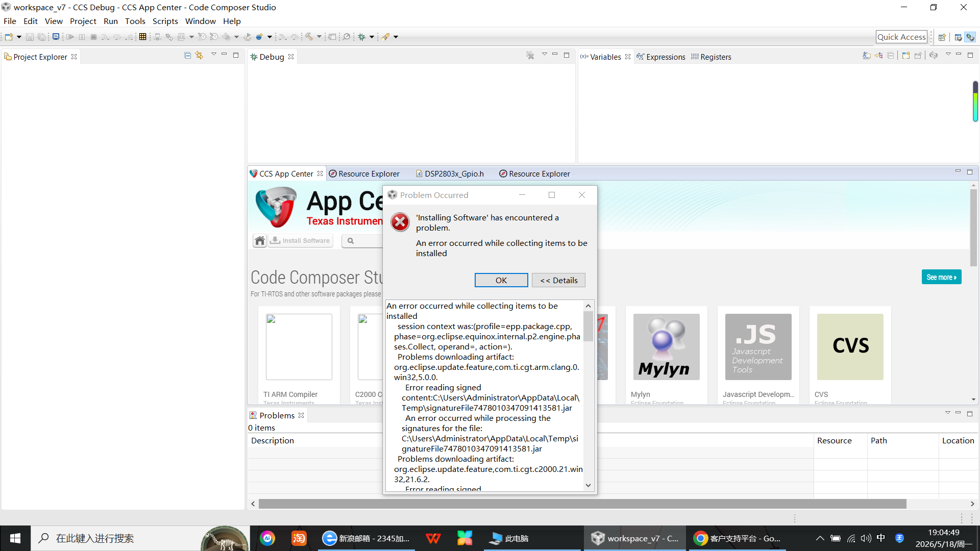The height and width of the screenshot is (551, 980).
Task: Open the Windows Start menu
Action: click(15, 538)
